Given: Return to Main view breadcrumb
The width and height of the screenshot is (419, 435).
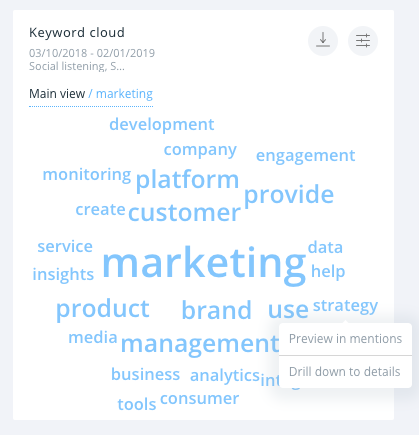Looking at the screenshot, I should coord(57,94).
